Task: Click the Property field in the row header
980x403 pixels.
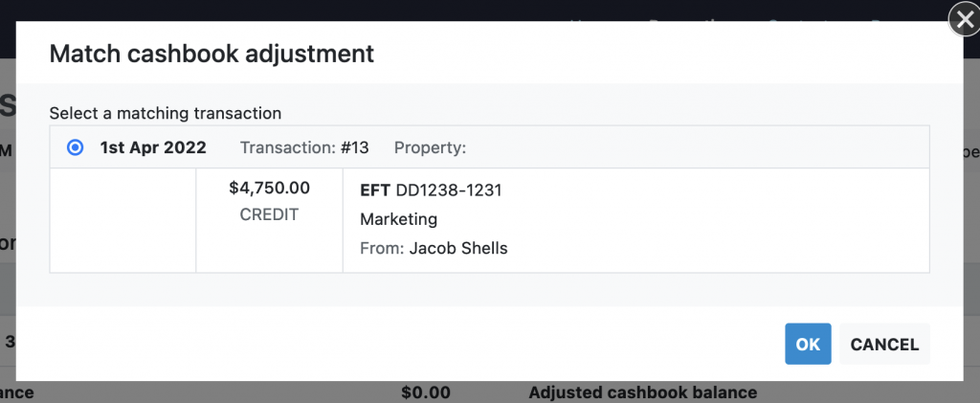Action: (x=430, y=148)
